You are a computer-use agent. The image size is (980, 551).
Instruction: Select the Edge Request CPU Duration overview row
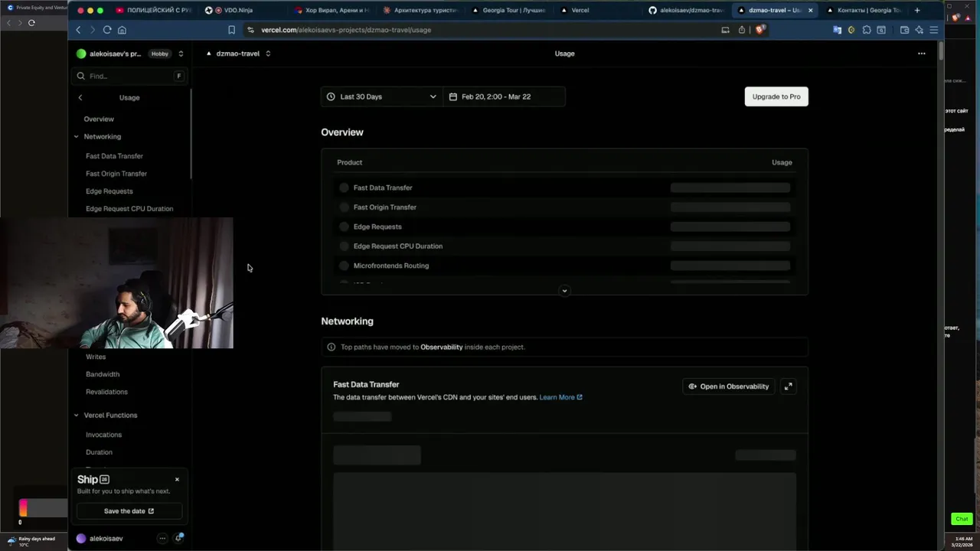pyautogui.click(x=564, y=246)
